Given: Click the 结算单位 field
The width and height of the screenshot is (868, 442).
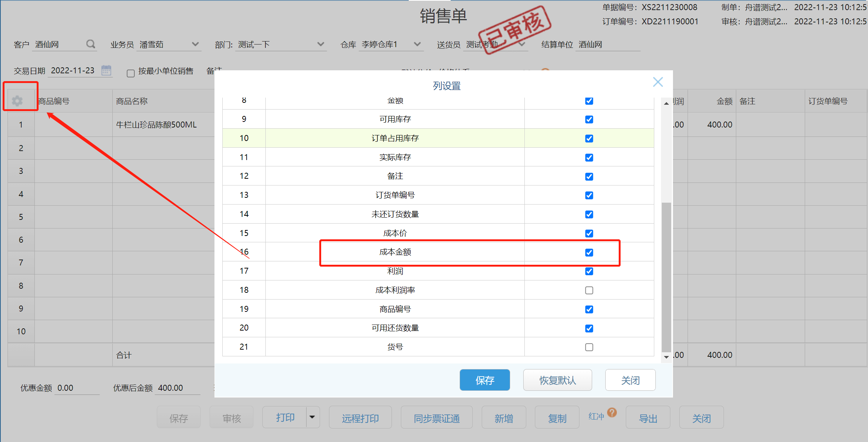Looking at the screenshot, I should coord(608,44).
